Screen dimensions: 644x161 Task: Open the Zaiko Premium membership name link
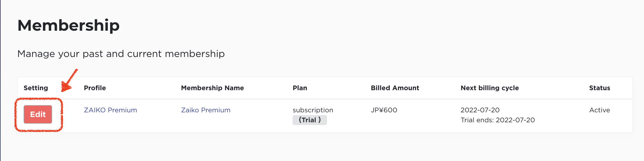pyautogui.click(x=206, y=110)
